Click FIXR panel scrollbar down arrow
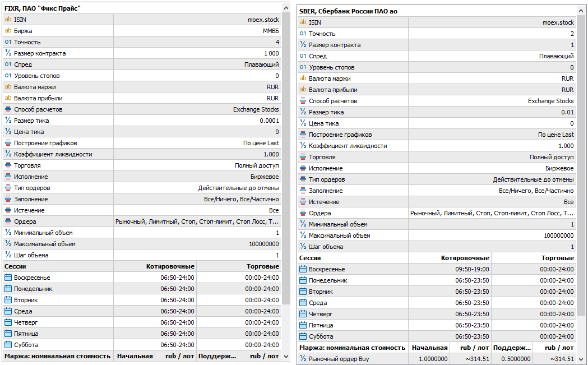Viewport: 588px width, 365px height. point(286,357)
